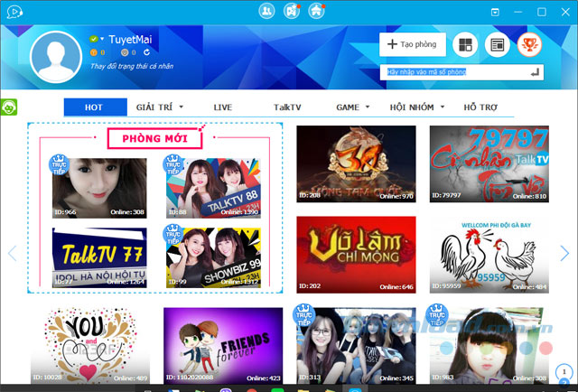Open room ID:966 thumbnail

99,189
